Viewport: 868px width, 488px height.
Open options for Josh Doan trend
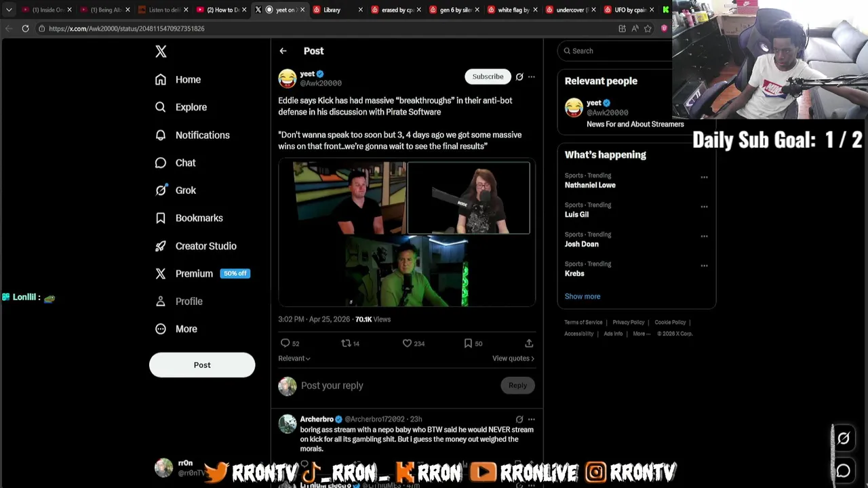[x=704, y=237]
